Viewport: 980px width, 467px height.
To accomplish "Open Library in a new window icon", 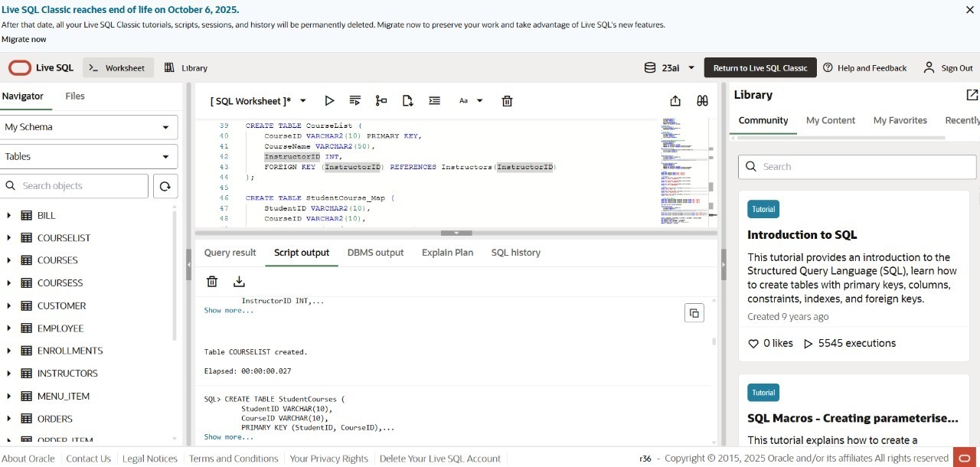I will 972,95.
